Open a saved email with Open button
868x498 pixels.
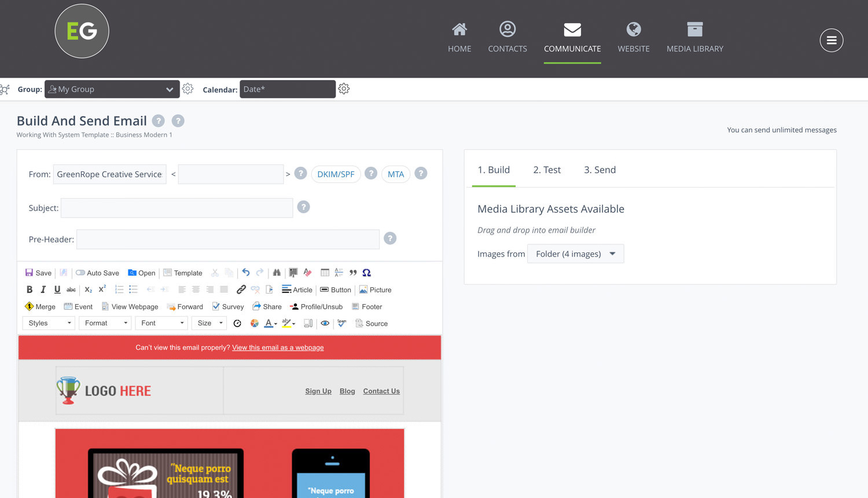click(142, 273)
